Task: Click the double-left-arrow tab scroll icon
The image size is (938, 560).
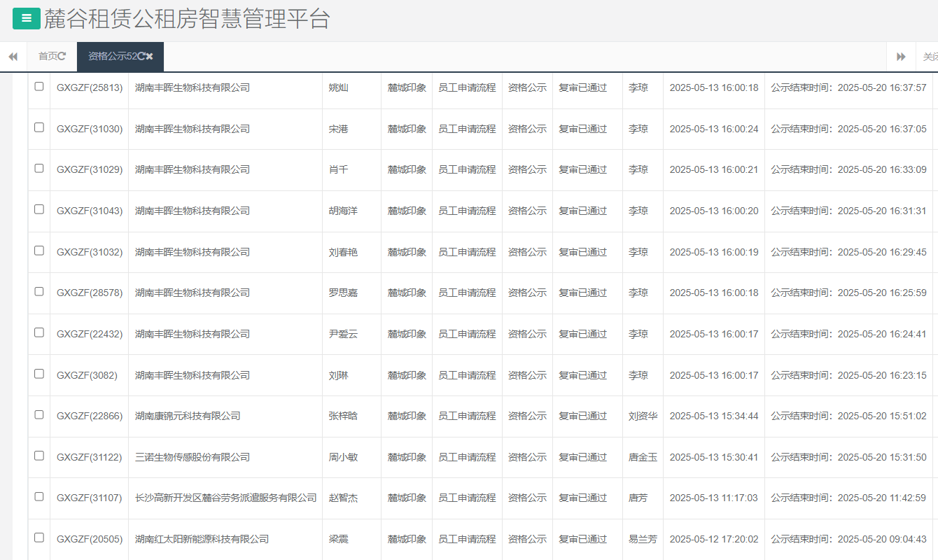Action: 13,57
